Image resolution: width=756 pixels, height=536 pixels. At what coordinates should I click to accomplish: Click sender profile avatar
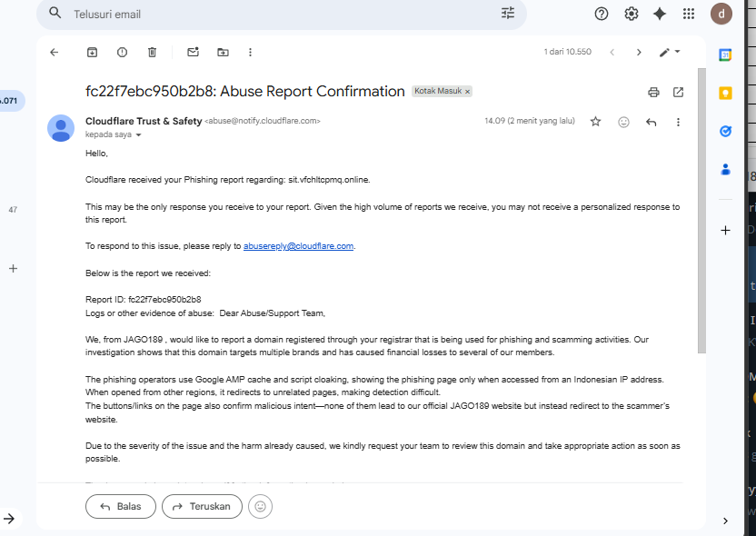point(61,128)
